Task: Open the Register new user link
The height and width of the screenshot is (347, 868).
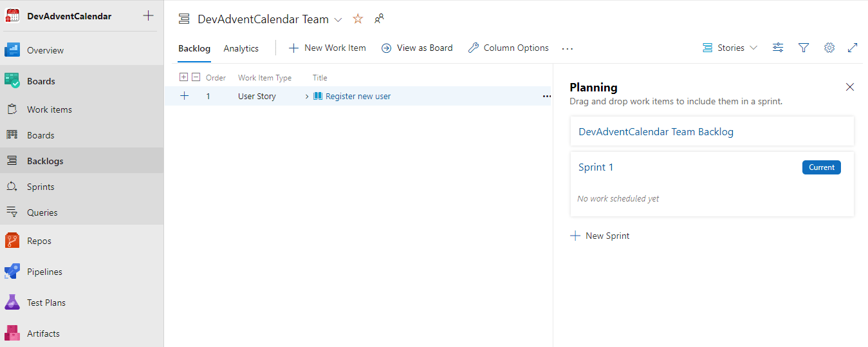Action: (358, 97)
